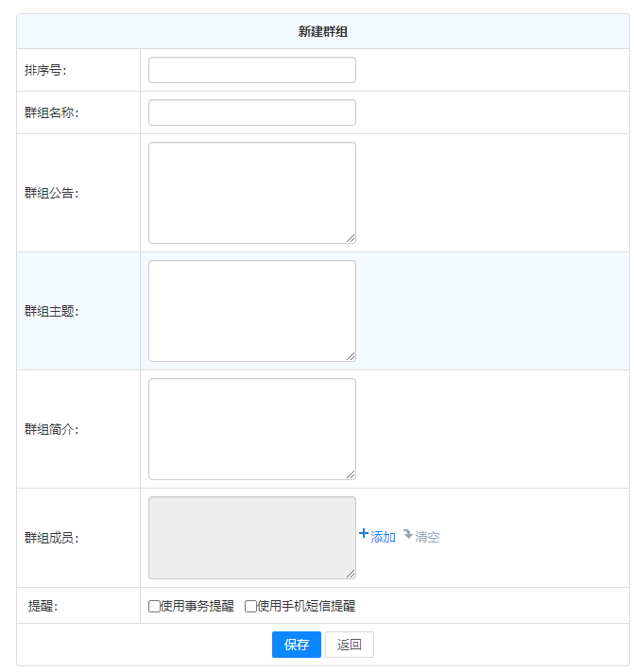Viewport: 634px width, 672px height.
Task: Click the arrow icon next to 清空
Action: click(x=407, y=535)
